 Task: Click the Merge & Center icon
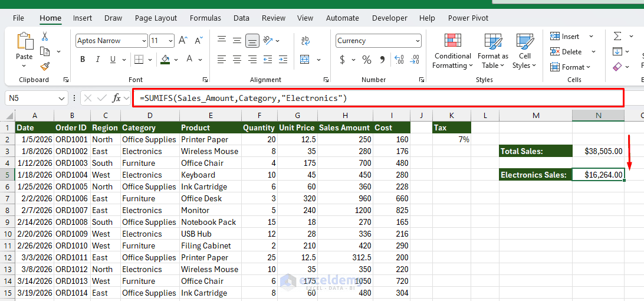[x=304, y=59]
